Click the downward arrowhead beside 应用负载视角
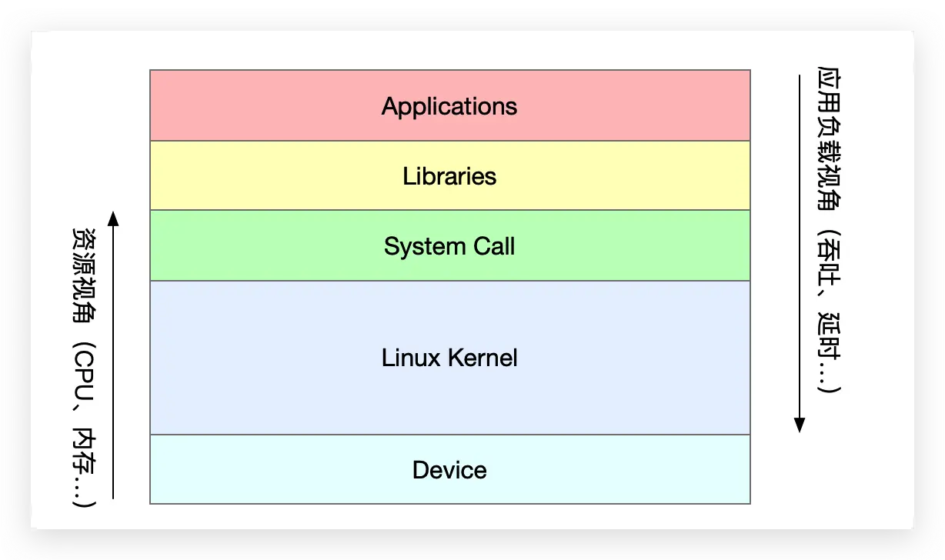This screenshot has width=945, height=560. (x=800, y=424)
